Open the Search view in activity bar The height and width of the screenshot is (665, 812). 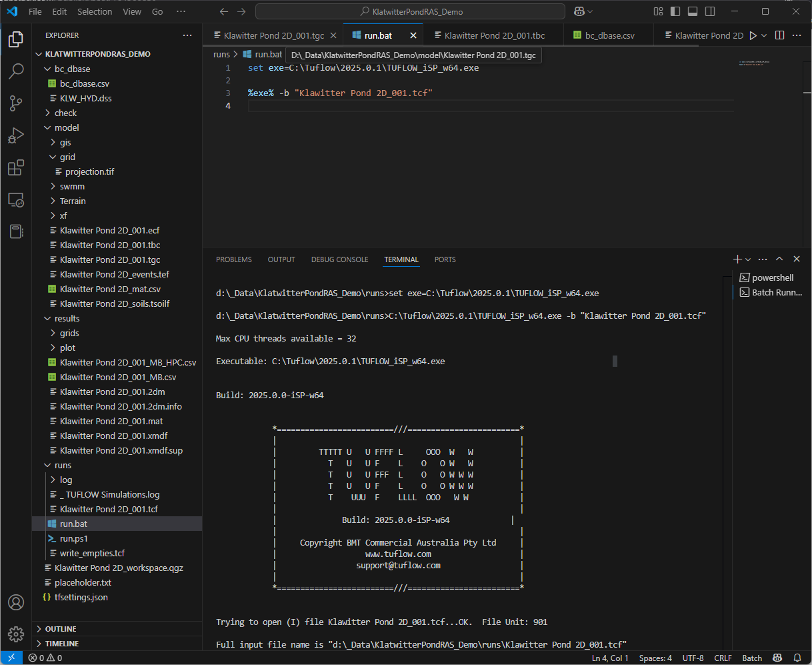(16, 71)
